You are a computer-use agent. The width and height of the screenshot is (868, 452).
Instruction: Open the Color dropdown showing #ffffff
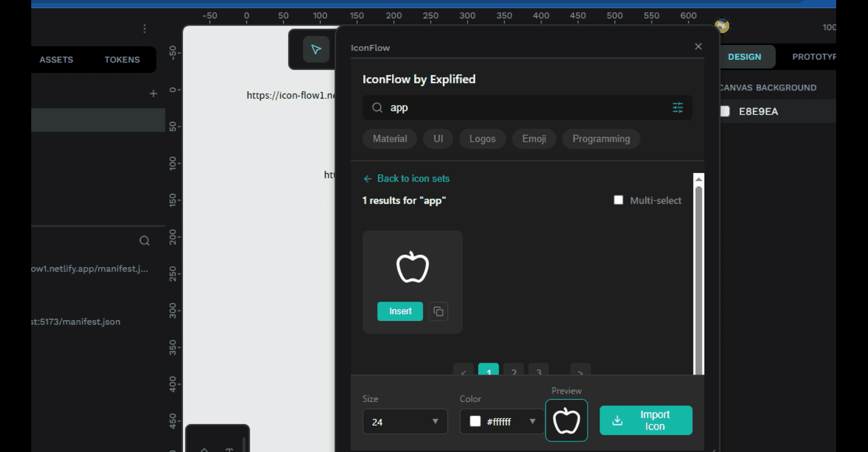(x=502, y=421)
